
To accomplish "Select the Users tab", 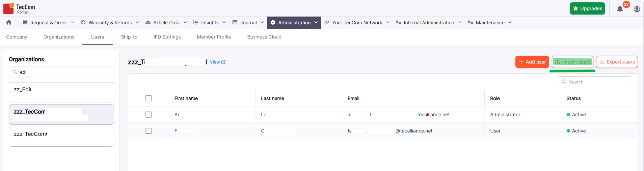I will (x=98, y=37).
